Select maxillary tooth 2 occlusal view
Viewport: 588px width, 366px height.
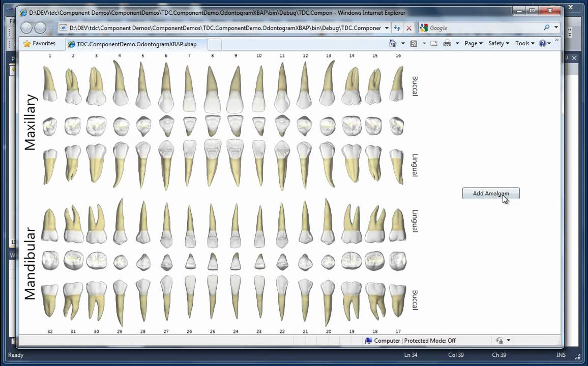coord(73,126)
